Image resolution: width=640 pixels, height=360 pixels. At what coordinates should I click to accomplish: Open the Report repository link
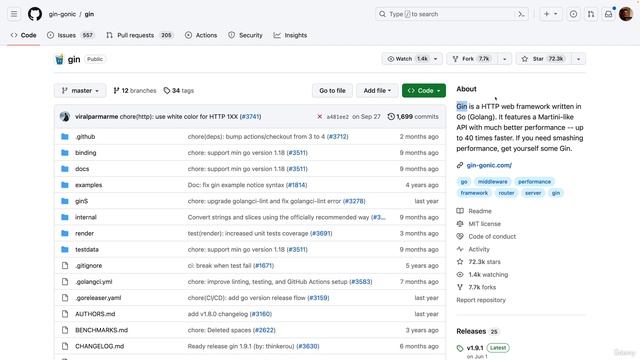[481, 300]
